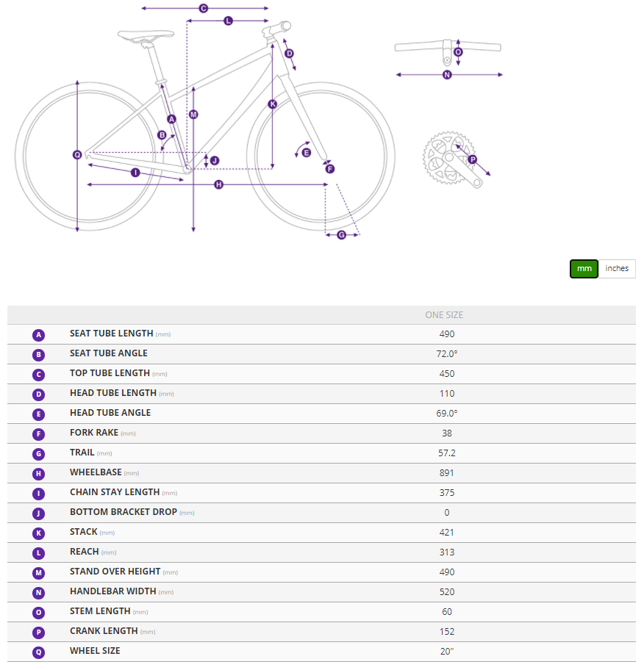The width and height of the screenshot is (644, 670).
Task: Select the circled G trail marker on diagram
Action: [x=342, y=234]
